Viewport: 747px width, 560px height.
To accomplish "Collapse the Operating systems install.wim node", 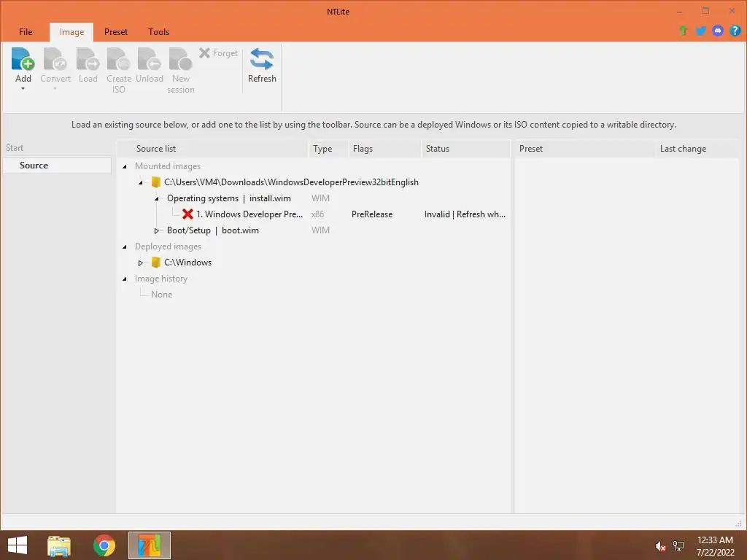I will tap(156, 198).
